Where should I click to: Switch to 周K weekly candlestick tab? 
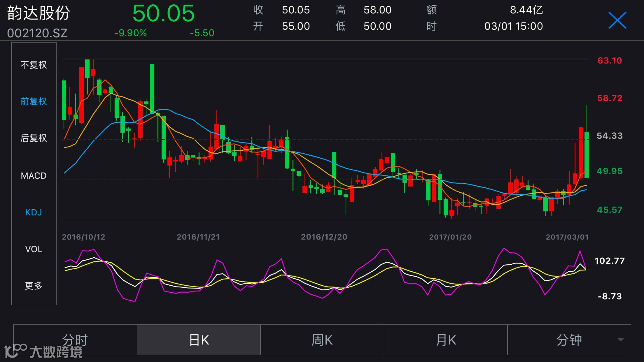[322, 340]
